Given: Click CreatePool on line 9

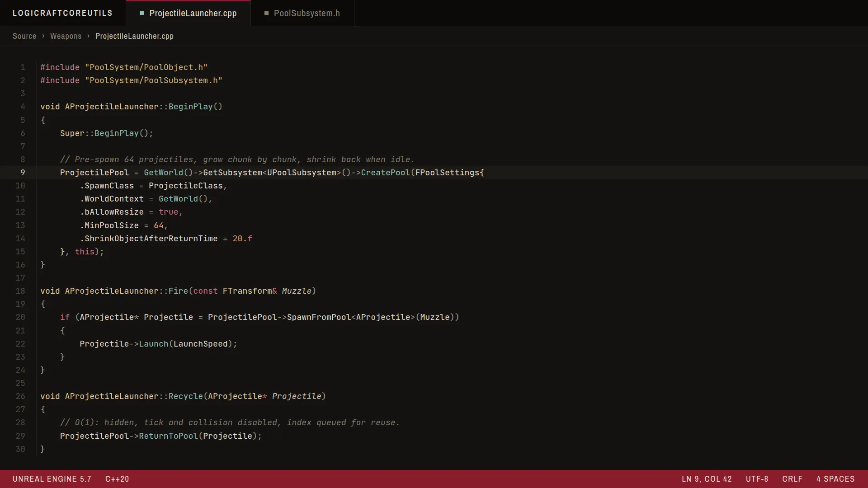Looking at the screenshot, I should coord(385,173).
